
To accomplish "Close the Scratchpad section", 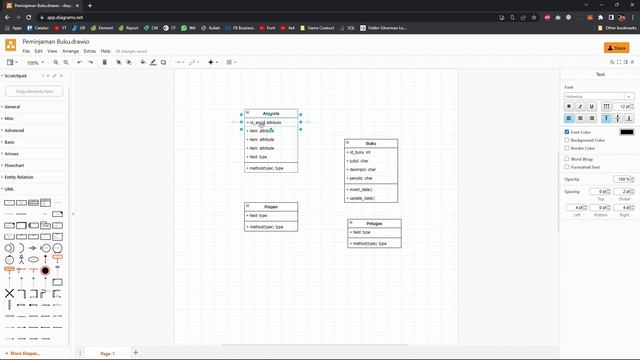I will 62,76.
